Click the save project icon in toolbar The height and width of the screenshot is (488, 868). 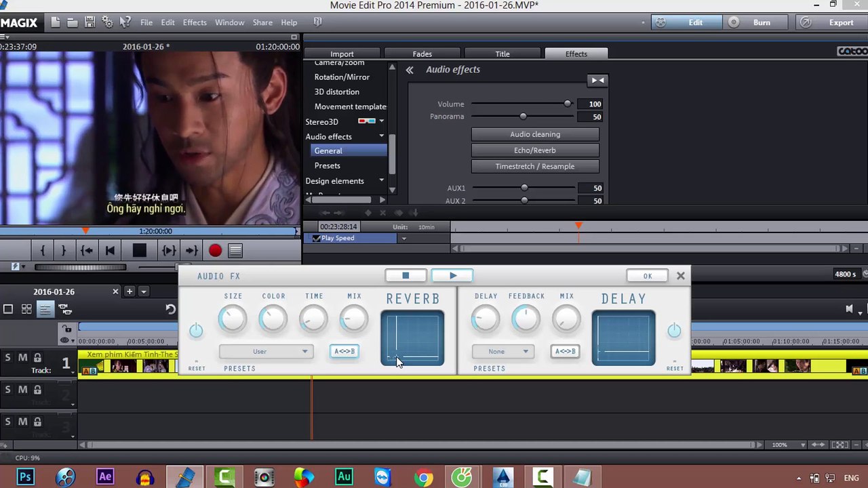[x=90, y=22]
